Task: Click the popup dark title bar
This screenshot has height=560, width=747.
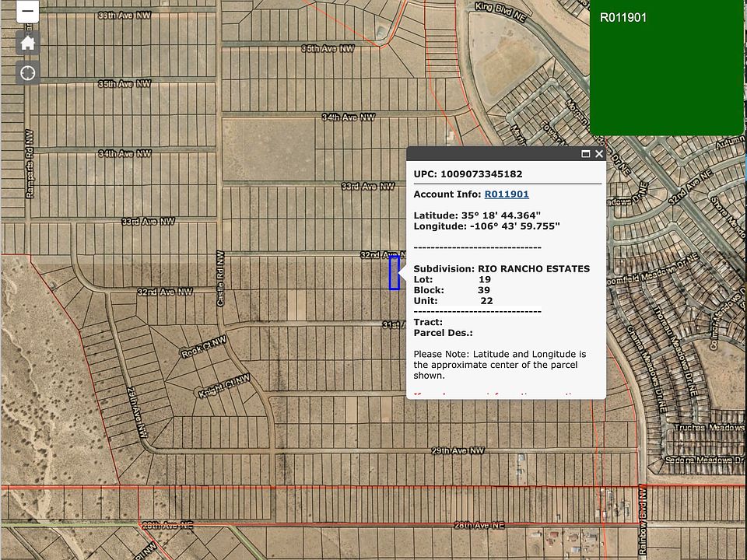Action: pyautogui.click(x=490, y=154)
